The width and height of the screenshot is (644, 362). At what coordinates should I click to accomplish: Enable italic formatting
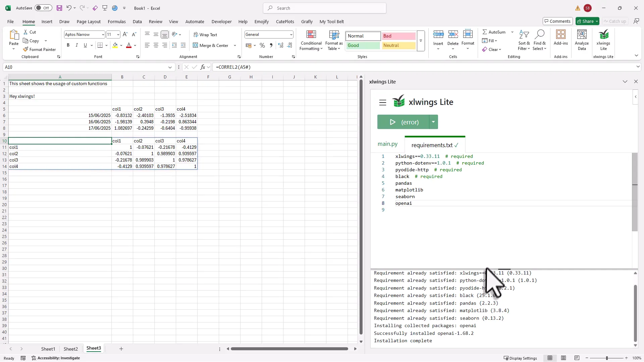pyautogui.click(x=76, y=45)
